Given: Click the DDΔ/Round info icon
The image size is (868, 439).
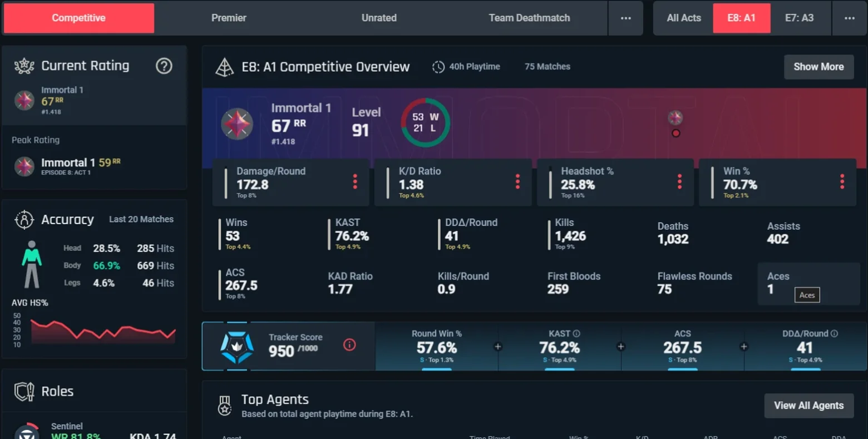Looking at the screenshot, I should (x=834, y=334).
